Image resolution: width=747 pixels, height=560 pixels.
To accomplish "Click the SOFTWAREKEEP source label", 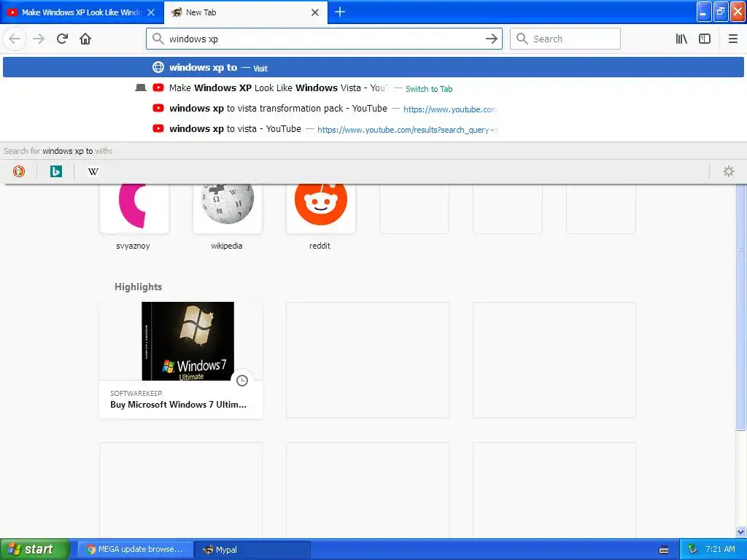I will (x=136, y=393).
